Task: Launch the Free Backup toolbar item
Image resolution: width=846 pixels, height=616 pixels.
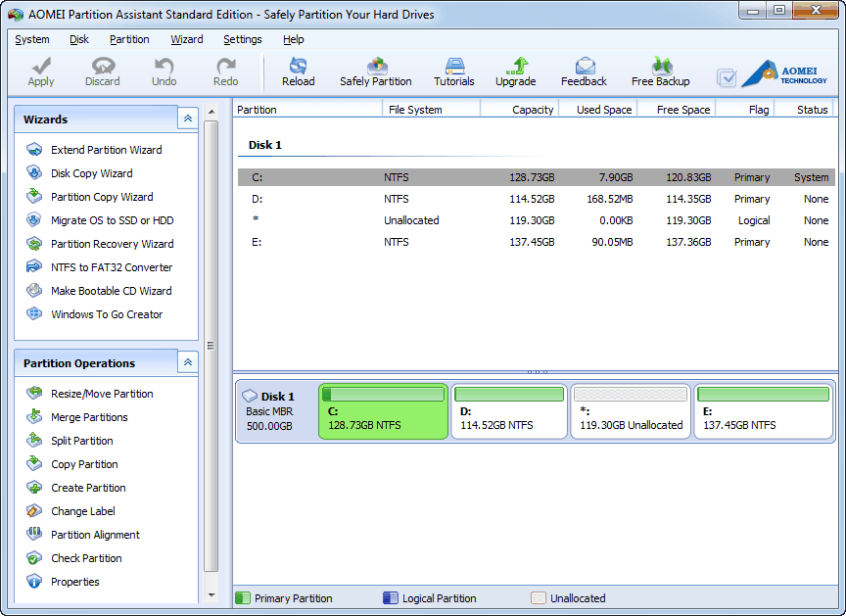Action: tap(660, 71)
